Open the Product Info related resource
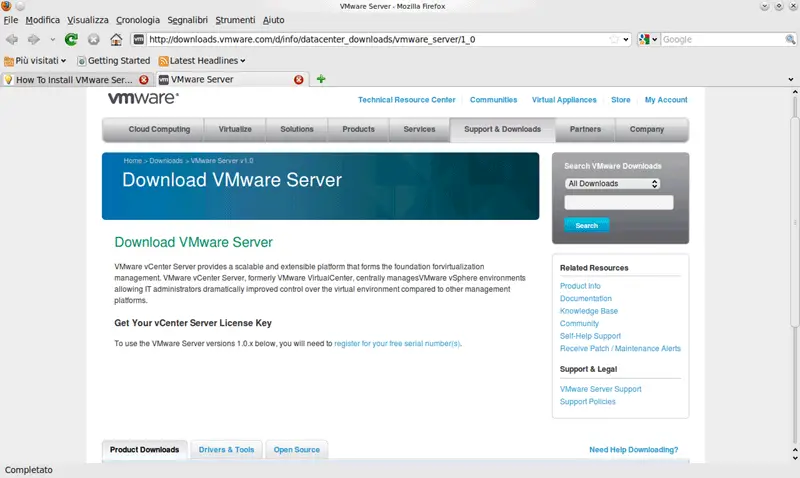Screen dimensions: 800x478 pos(580,286)
